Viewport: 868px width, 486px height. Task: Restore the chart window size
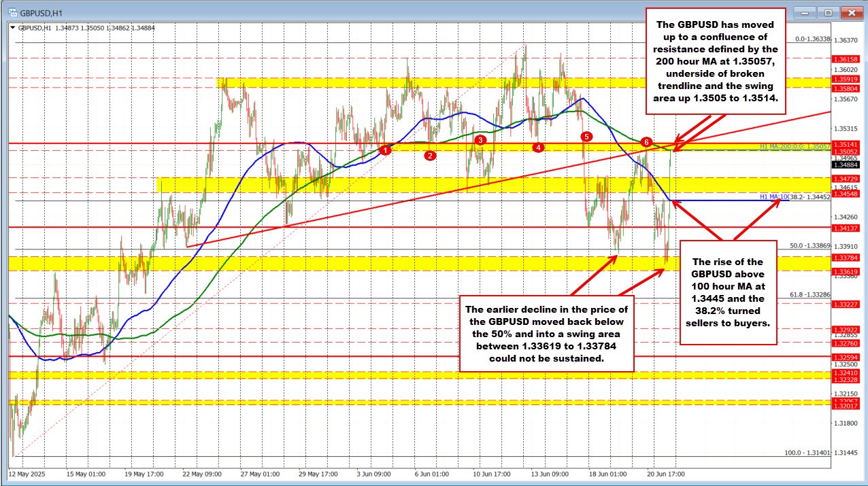828,12
